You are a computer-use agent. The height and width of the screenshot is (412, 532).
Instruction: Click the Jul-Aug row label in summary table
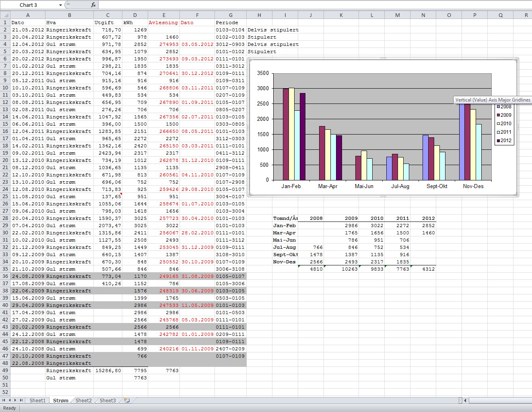[x=285, y=247]
